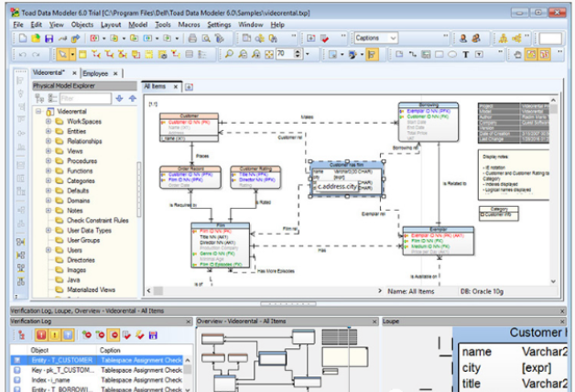
Task: Click the New model icon
Action: pos(23,38)
